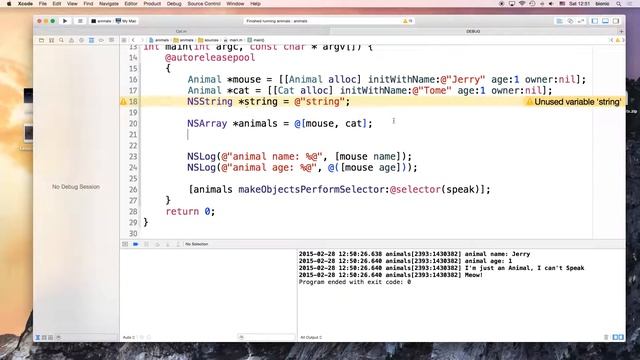Open the Navigate menu
Viewport: 640px width, 360px height.
coord(109,4)
